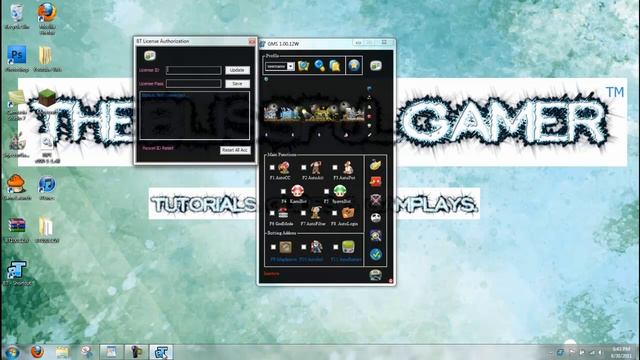Click the red text link at GMS bottom-left
Image resolution: width=640 pixels, height=360 pixels.
(271, 273)
